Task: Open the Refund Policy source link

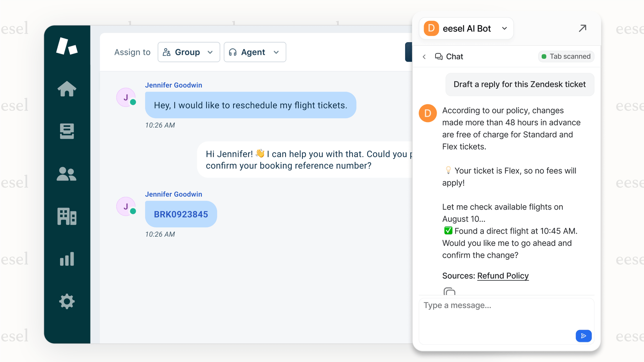Action: [503, 275]
